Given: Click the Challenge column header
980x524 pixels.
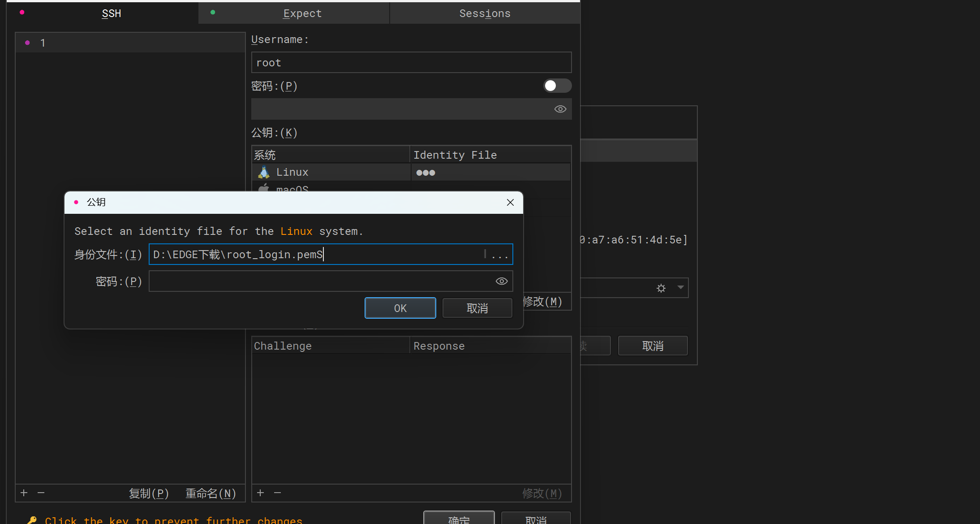Looking at the screenshot, I should coord(331,346).
